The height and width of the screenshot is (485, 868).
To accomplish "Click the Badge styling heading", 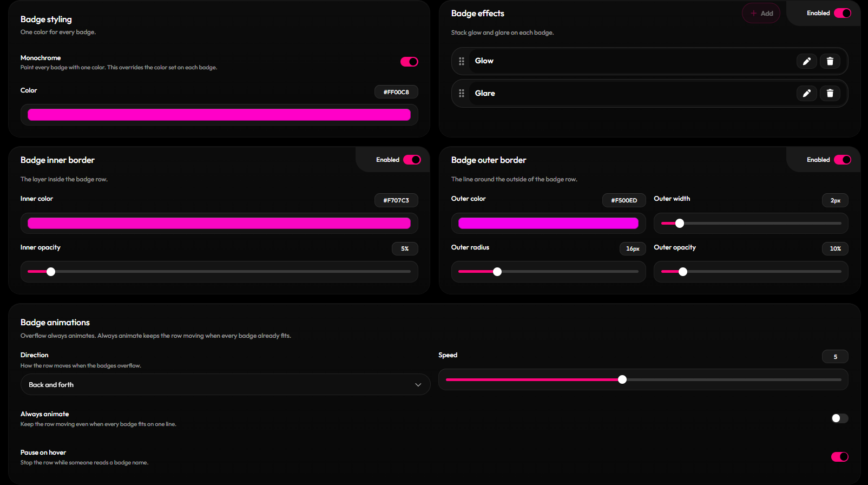I will coord(46,19).
